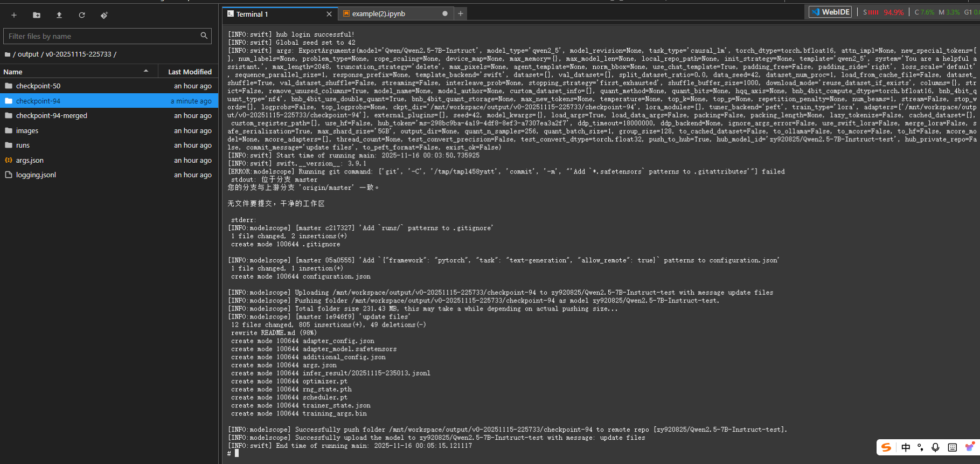Open a new launcher with plus icon
Image resolution: width=980 pixels, height=464 pixels.
tap(14, 15)
